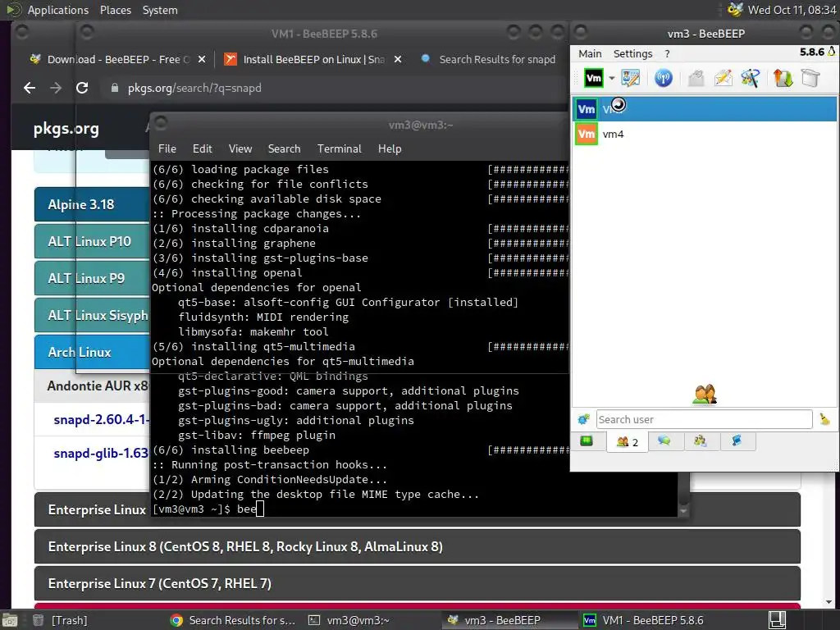The width and height of the screenshot is (840, 630).
Task: Open the File menu in the terminal
Action: 167,148
